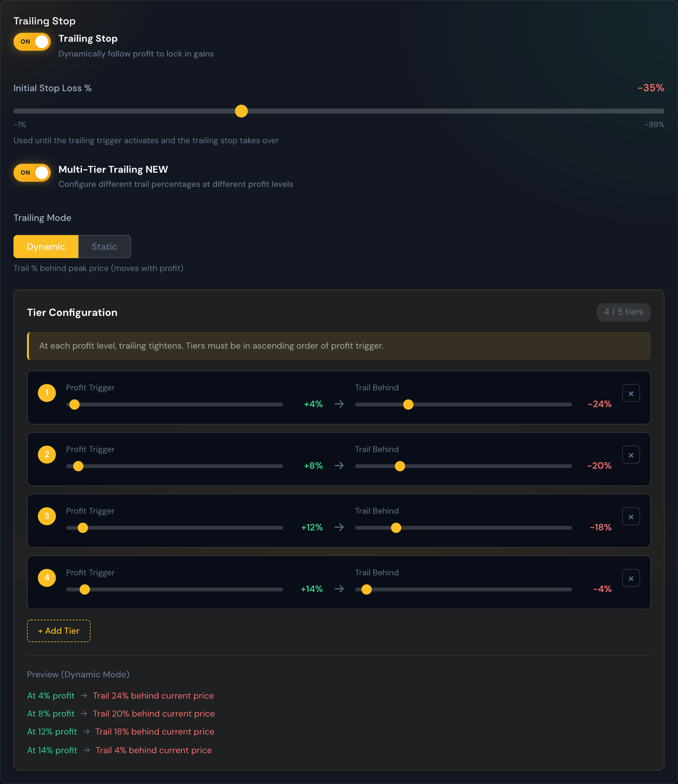This screenshot has width=678, height=784.
Task: Click the 'Preview (Dynamic Mode)' heading
Action: 78,674
